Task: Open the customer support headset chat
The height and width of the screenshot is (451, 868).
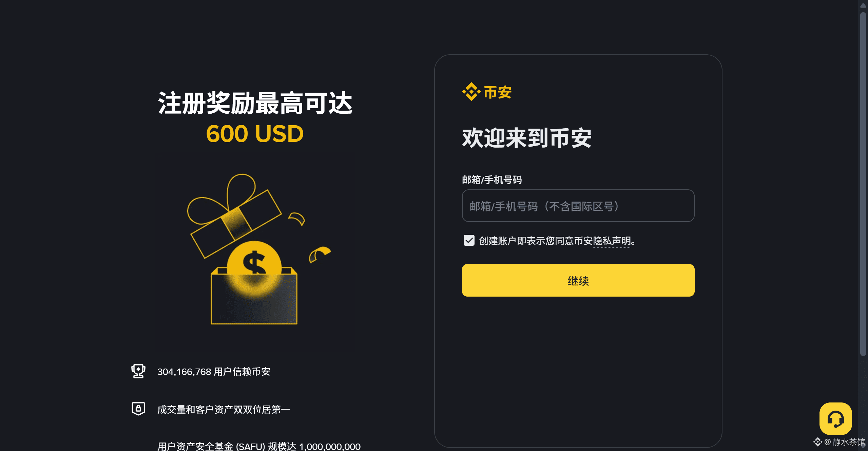Action: pyautogui.click(x=835, y=419)
